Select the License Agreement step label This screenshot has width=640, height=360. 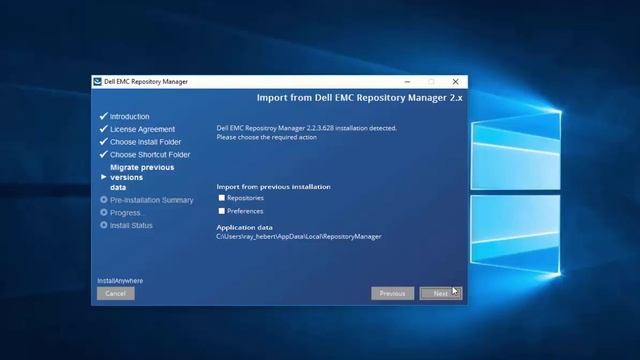click(142, 129)
